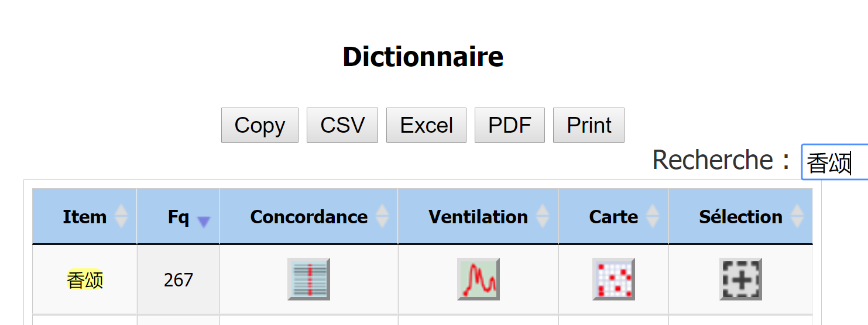868x325 pixels.
Task: Click the Copy export button
Action: coord(260,125)
